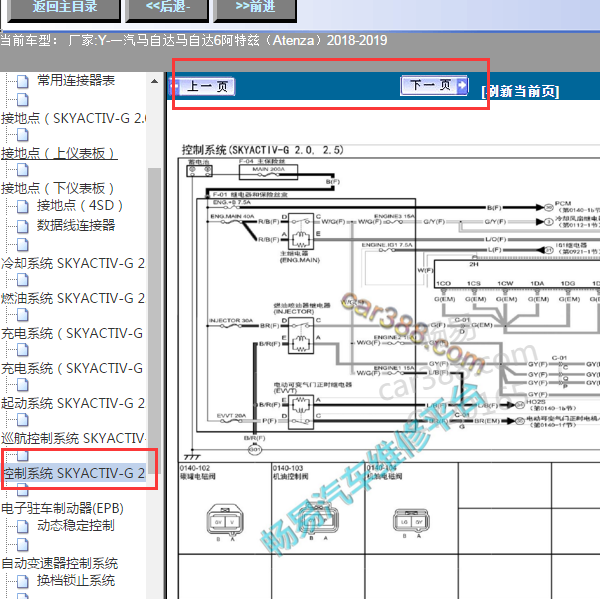The image size is (600, 599).
Task: Click page icon beside 常用连接器表
Action: point(23,82)
